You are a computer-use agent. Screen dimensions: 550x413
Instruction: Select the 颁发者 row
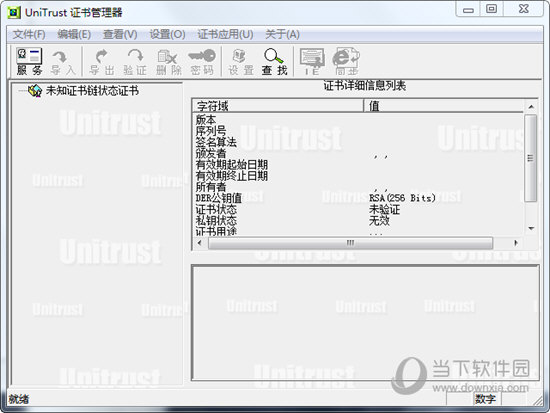(x=358, y=153)
